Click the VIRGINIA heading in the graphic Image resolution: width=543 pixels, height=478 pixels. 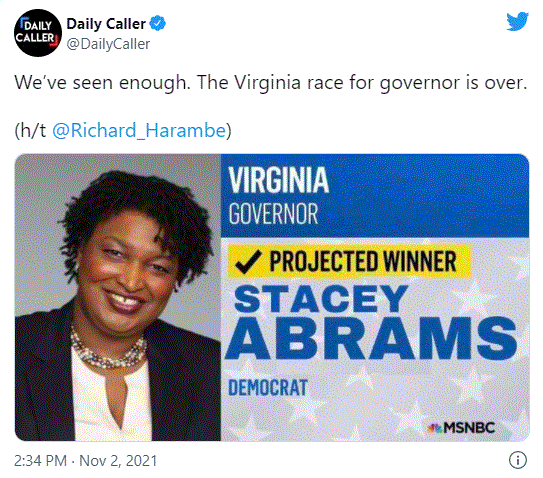click(278, 180)
